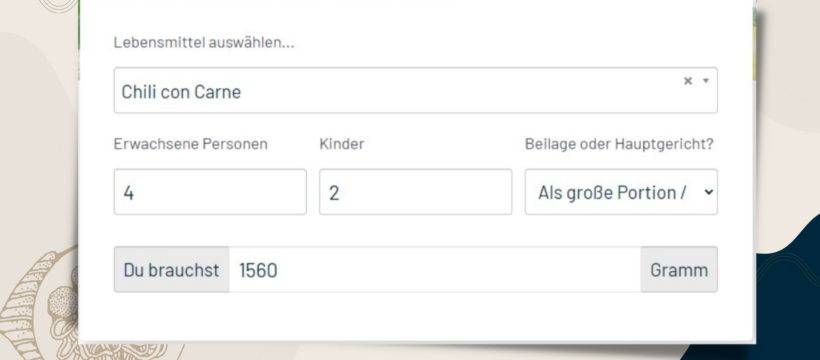This screenshot has width=820, height=360.
Task: Click the 'Gramm' unit label
Action: tap(679, 269)
